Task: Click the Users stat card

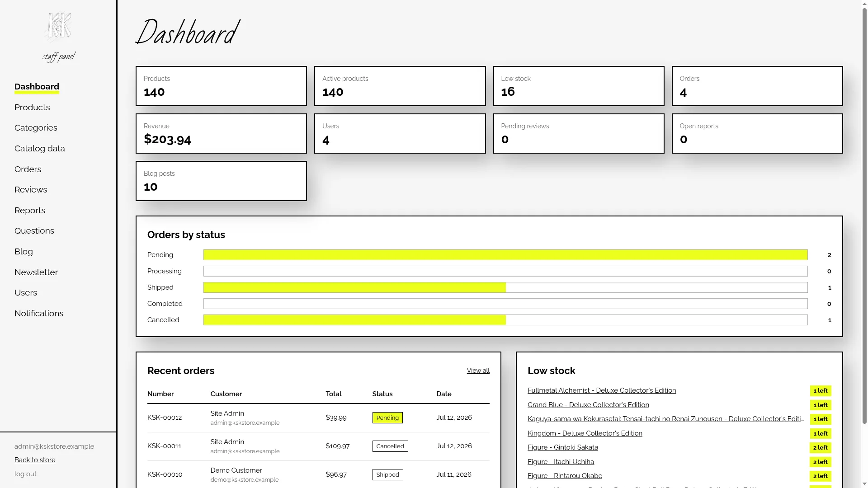Action: (x=400, y=134)
